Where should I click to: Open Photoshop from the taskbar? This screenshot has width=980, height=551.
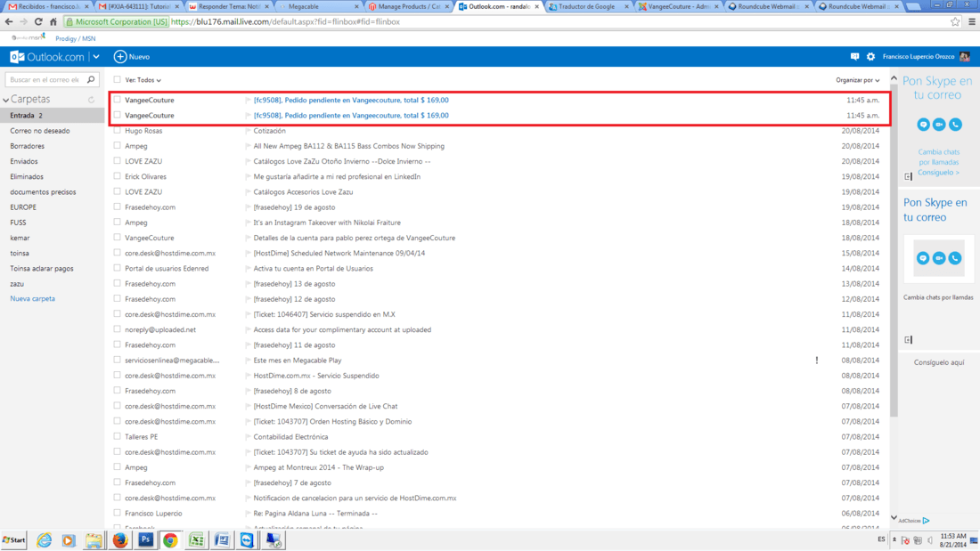pyautogui.click(x=145, y=540)
